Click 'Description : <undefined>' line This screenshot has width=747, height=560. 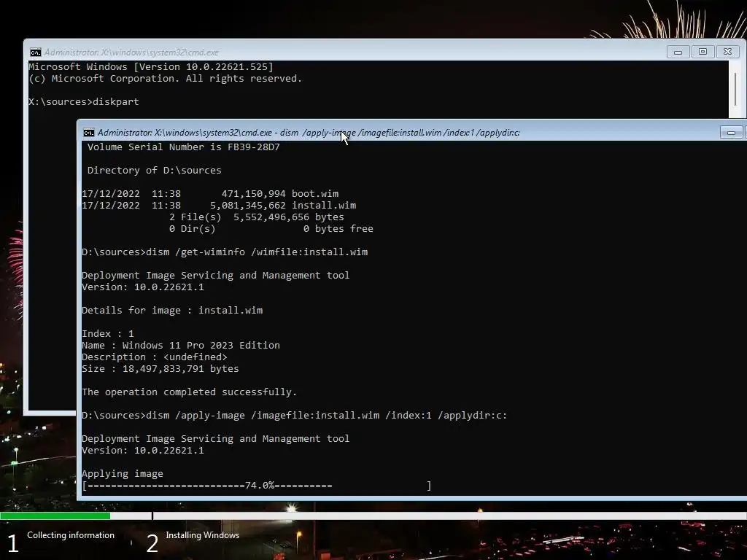pos(155,357)
